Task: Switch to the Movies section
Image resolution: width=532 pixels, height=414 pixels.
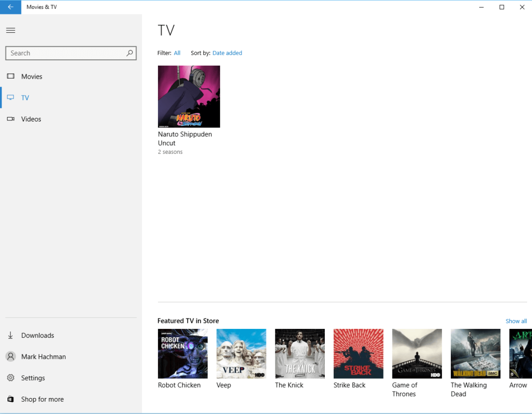Action: 31,76
